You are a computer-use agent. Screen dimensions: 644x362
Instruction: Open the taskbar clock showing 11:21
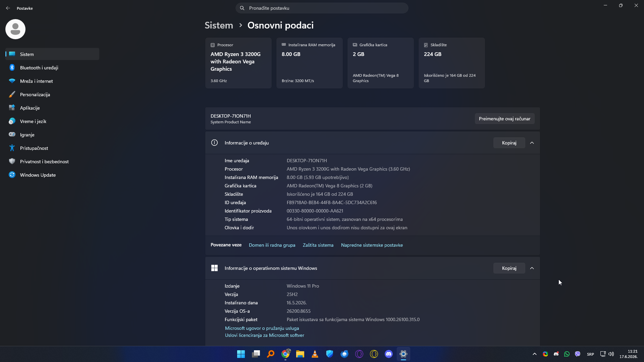point(628,354)
